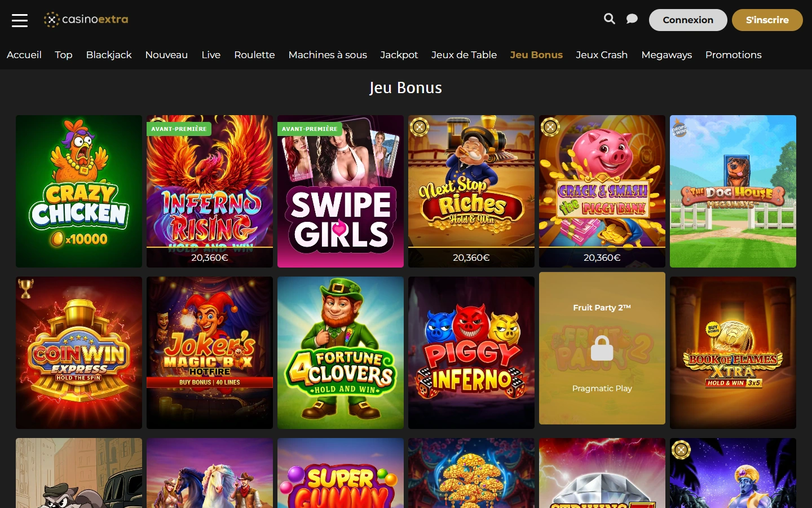Click jackpot coin badge on genie game
This screenshot has height=508, width=812.
click(681, 450)
